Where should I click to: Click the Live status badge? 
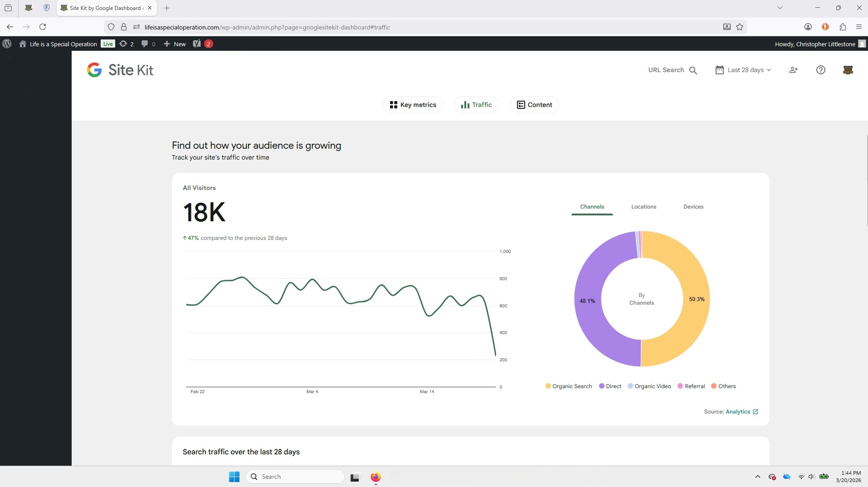(108, 44)
